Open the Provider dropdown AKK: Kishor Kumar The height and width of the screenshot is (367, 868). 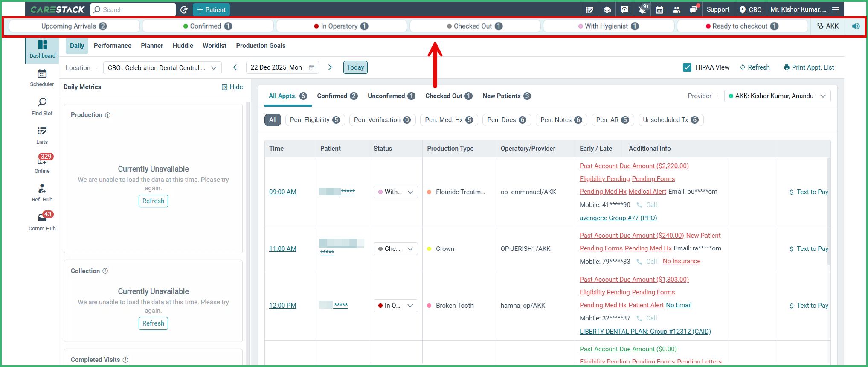(x=777, y=96)
